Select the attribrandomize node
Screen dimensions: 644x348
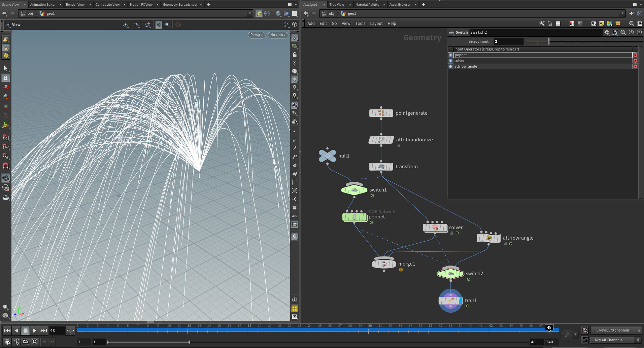coord(381,140)
